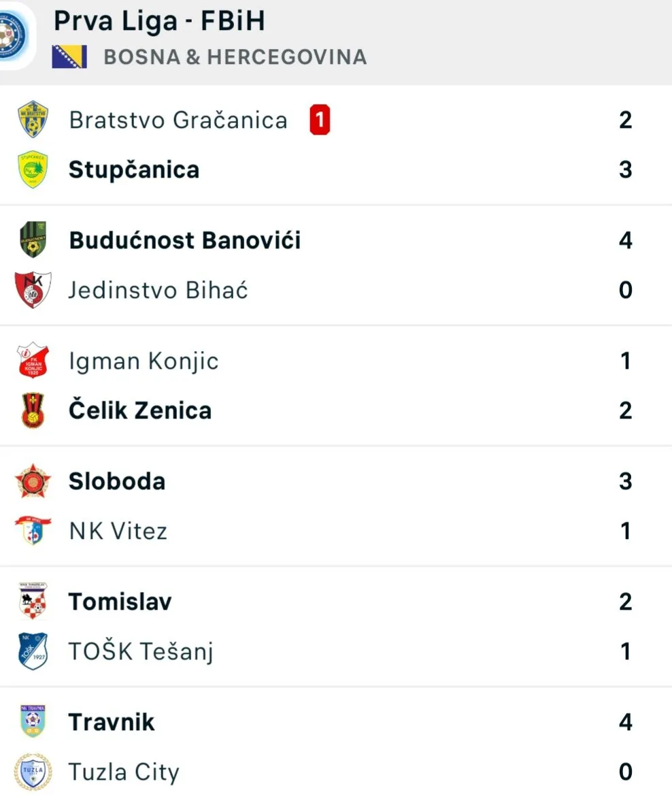The height and width of the screenshot is (803, 672).
Task: Tap Bratstvo Gračanica's red card indicator
Action: tap(319, 120)
